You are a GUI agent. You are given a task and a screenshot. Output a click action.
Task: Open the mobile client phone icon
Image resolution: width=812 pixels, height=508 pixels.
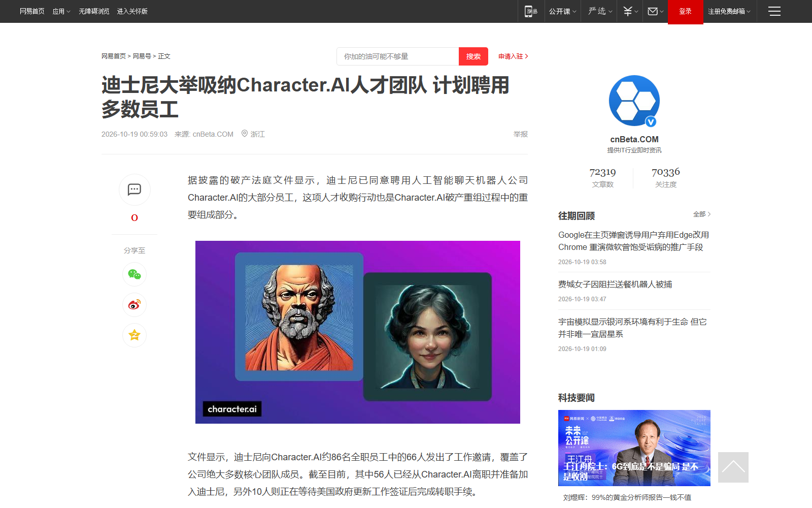(531, 11)
